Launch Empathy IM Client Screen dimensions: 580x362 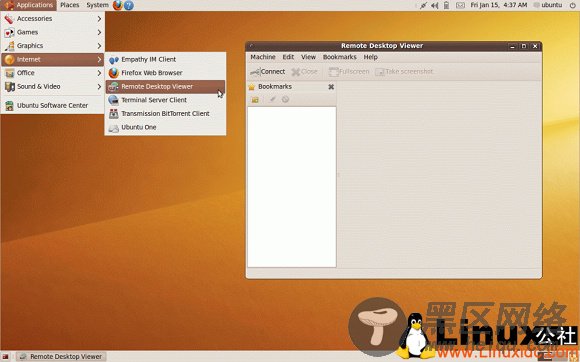(x=165, y=60)
